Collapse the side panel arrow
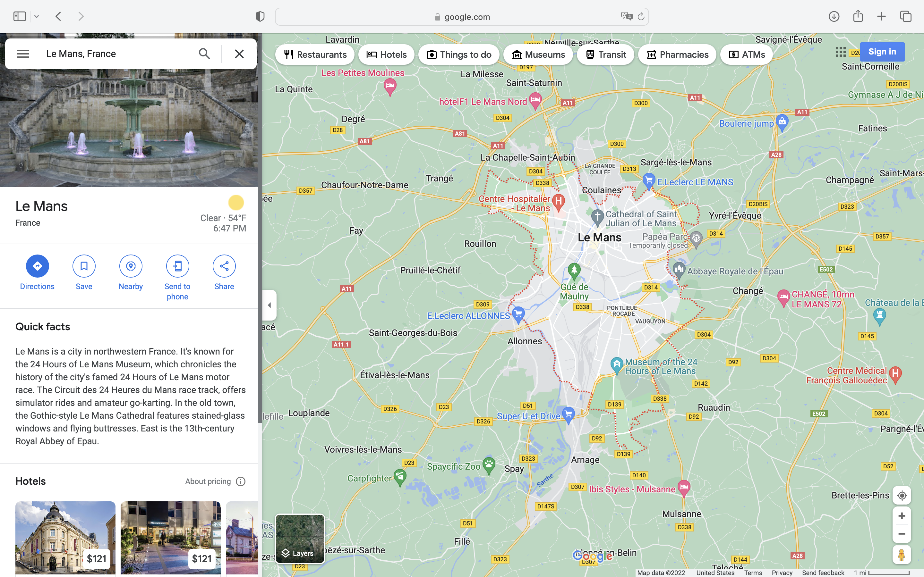Screen dimensions: 924x577 269,305
